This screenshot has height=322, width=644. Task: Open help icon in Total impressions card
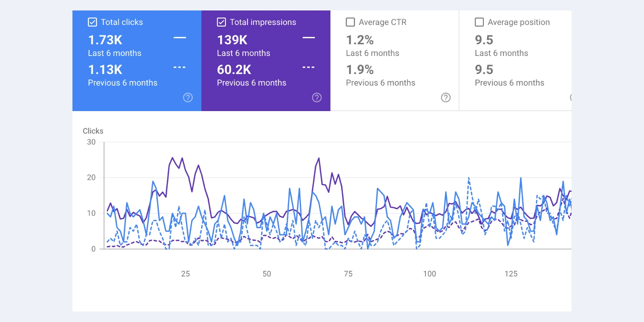click(x=317, y=97)
